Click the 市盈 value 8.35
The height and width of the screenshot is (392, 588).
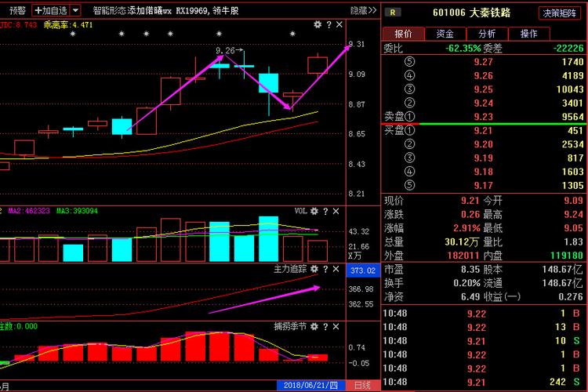tap(470, 270)
